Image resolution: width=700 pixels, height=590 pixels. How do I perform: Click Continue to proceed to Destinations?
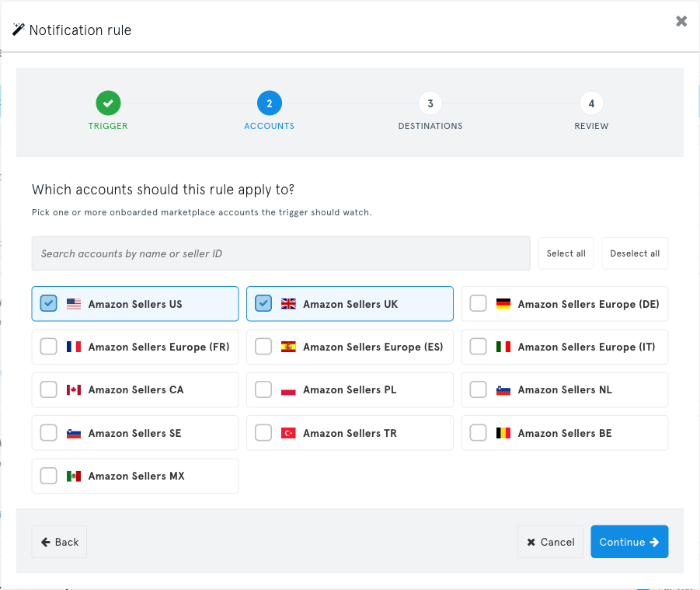[629, 542]
